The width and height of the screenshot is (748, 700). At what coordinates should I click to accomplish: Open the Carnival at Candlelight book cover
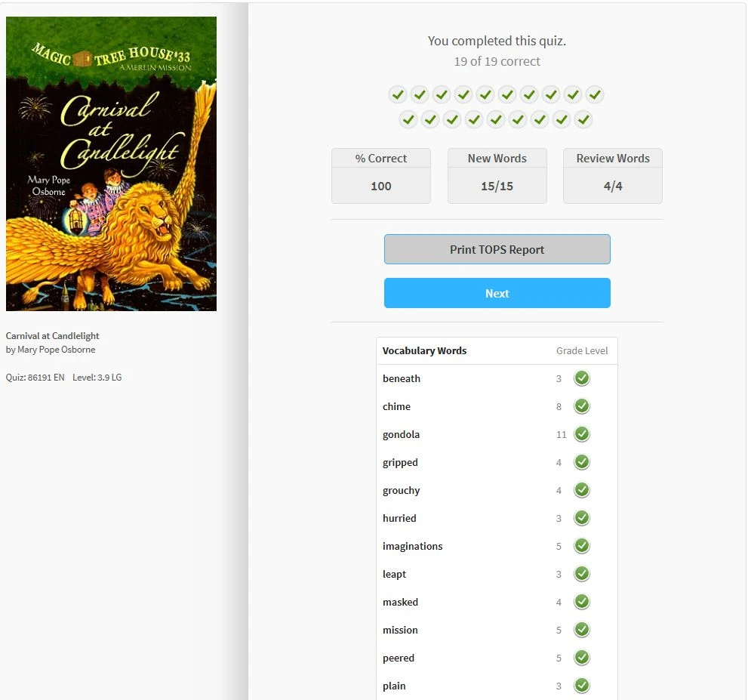point(111,164)
